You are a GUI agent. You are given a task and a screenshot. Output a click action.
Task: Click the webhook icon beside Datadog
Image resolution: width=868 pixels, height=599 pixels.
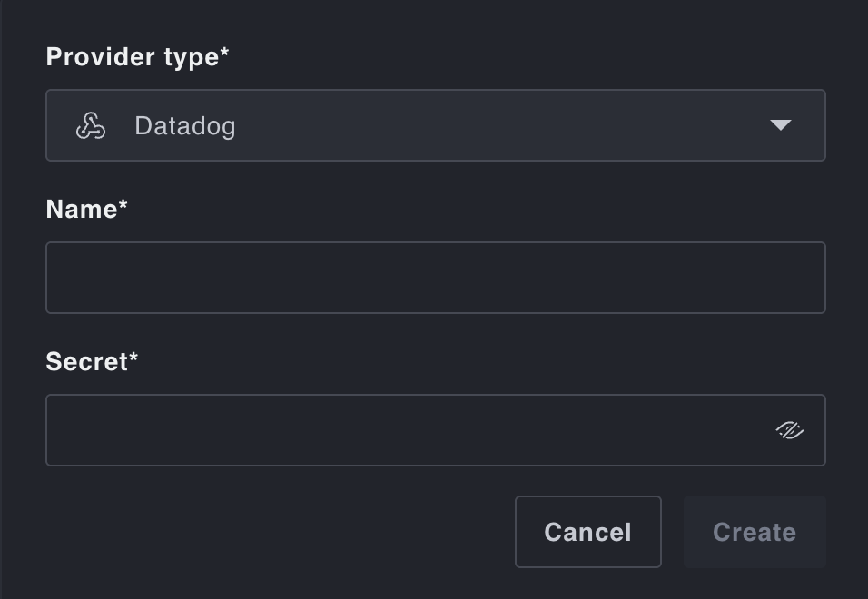pyautogui.click(x=91, y=126)
